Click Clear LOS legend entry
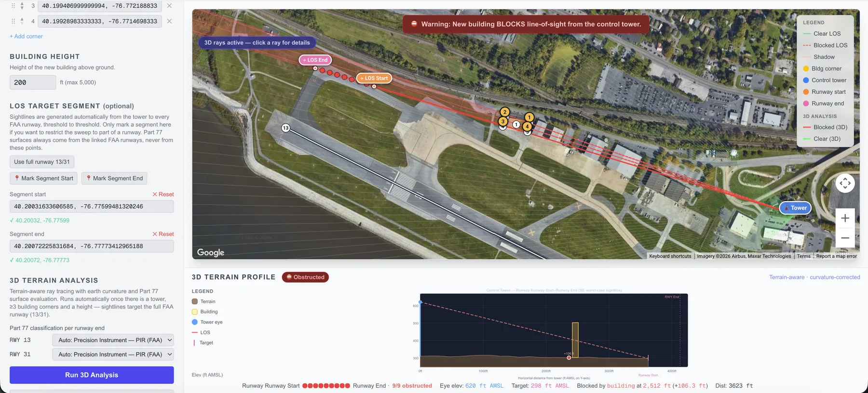The width and height of the screenshot is (868, 393). point(822,34)
